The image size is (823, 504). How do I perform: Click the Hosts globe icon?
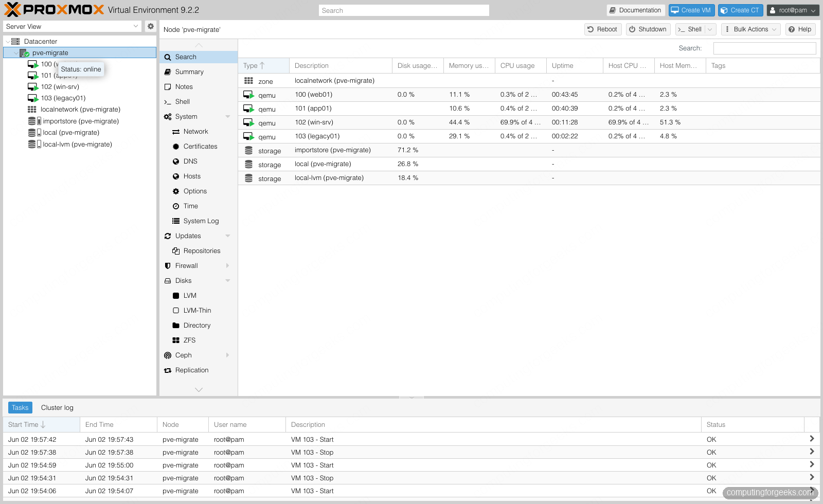click(x=176, y=176)
